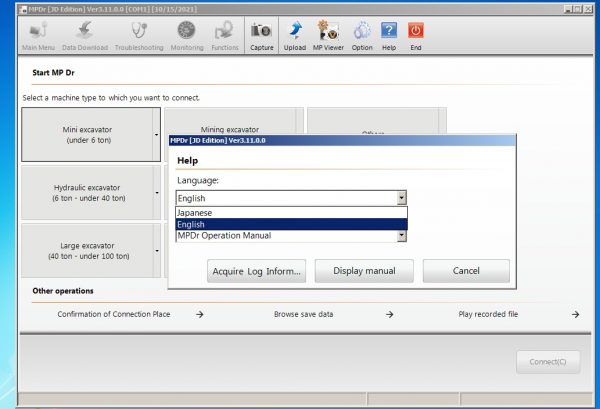Screen dimensions: 600x409
Task: Click the Display manual button
Action: [364, 271]
